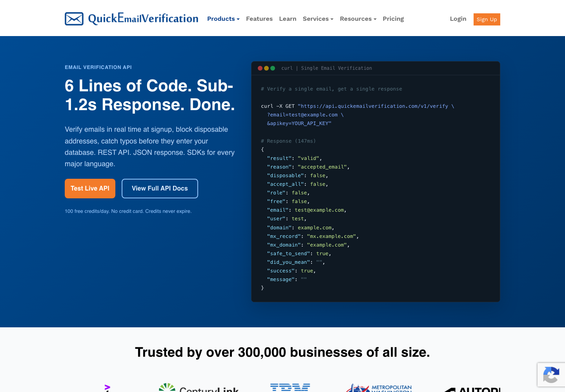The image size is (565, 392).
Task: Click the QuickEmailVerification brand name text
Action: tap(143, 18)
